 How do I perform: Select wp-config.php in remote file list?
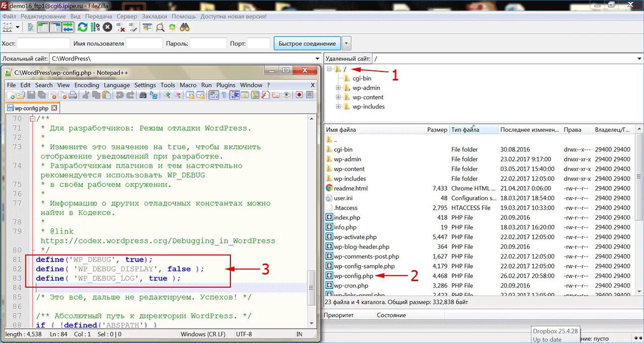[x=354, y=276]
